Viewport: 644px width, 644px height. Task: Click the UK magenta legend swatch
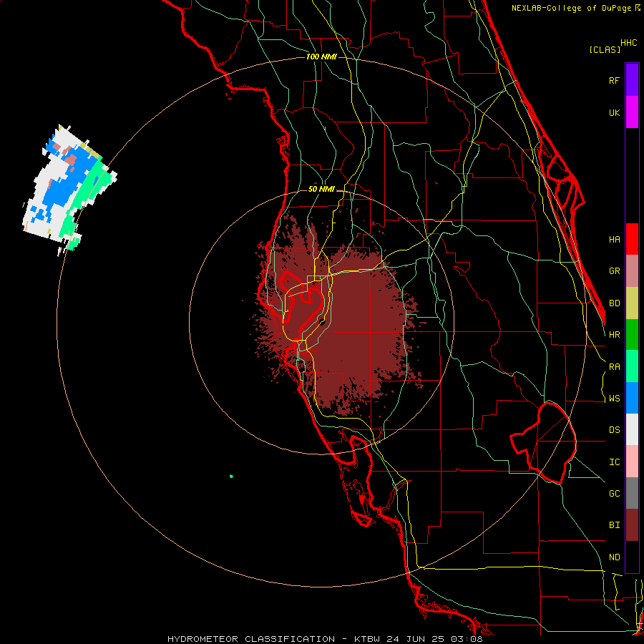click(632, 112)
